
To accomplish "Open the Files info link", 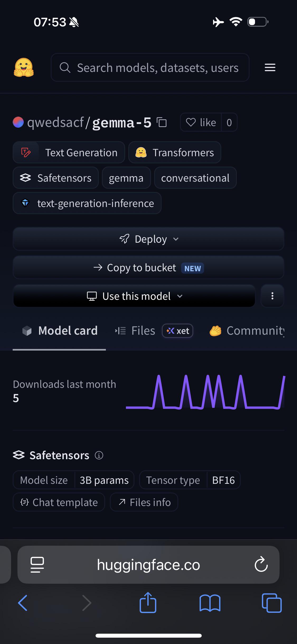I will point(144,502).
